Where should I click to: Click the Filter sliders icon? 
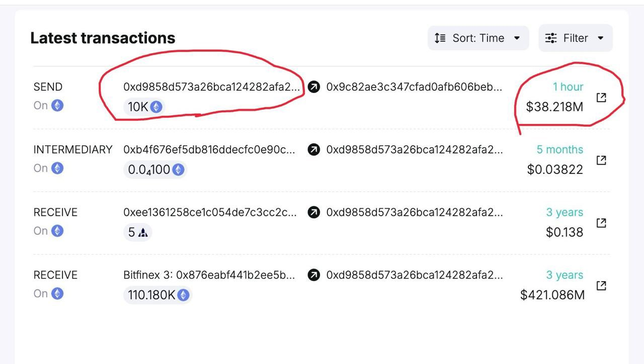tap(551, 38)
